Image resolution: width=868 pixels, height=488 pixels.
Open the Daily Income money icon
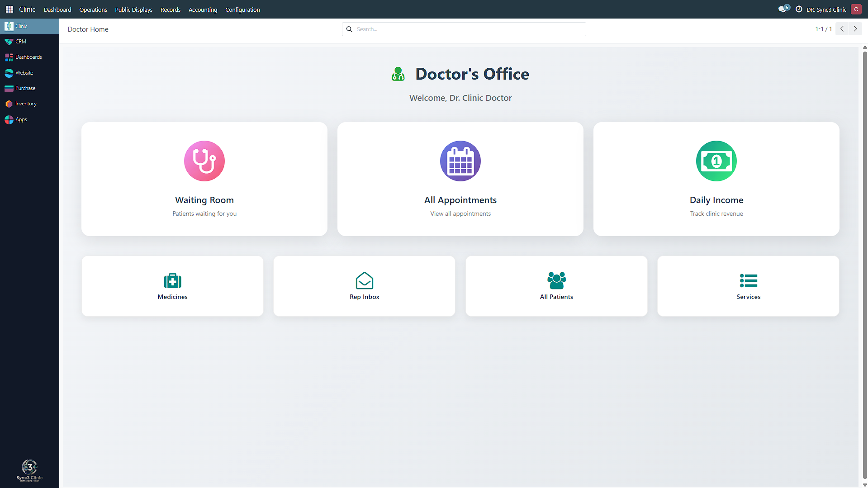(x=716, y=161)
